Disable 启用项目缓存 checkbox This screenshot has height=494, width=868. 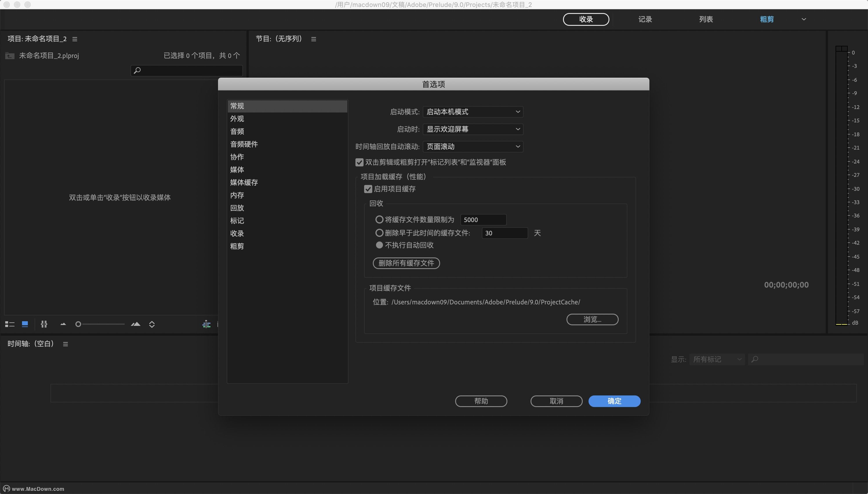(x=368, y=189)
